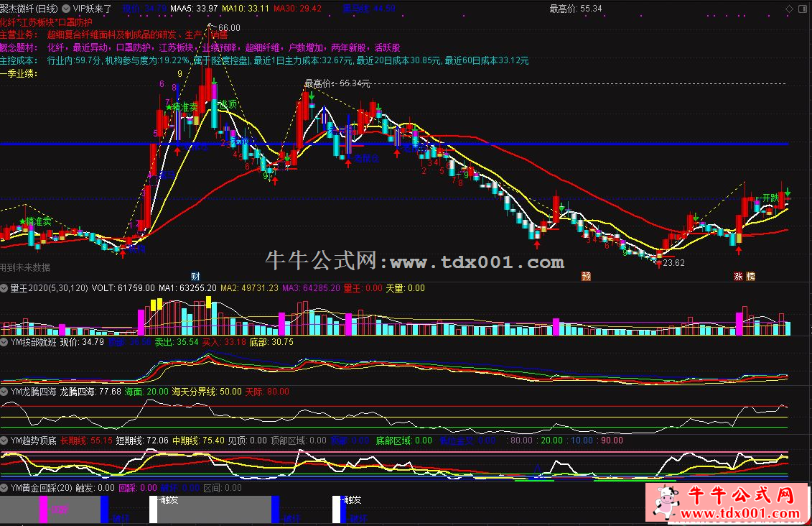Image resolution: width=812 pixels, height=526 pixels.
Task: Click the YM按部就班 indicator name
Action: coord(33,342)
